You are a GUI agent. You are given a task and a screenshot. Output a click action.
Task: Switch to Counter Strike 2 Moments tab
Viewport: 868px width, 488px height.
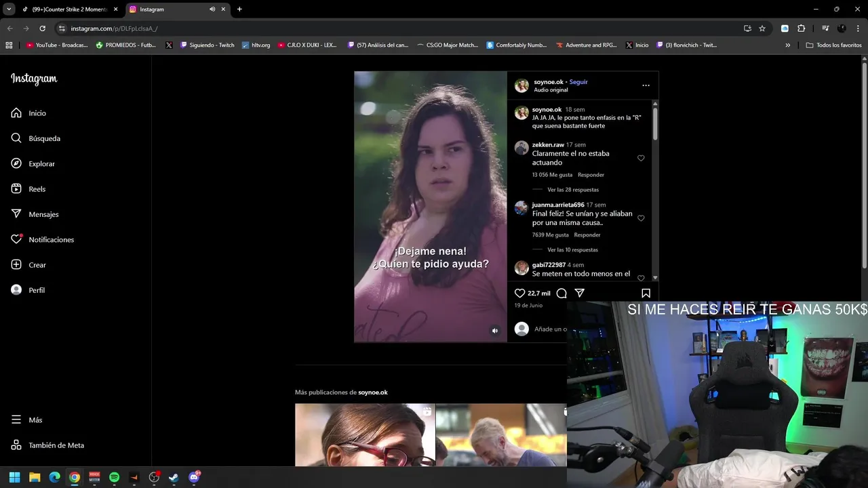point(70,9)
